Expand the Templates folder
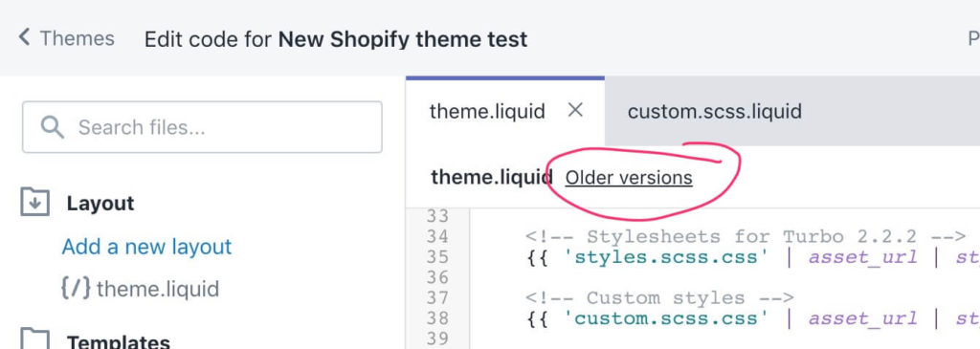This screenshot has width=980, height=349. click(x=118, y=342)
